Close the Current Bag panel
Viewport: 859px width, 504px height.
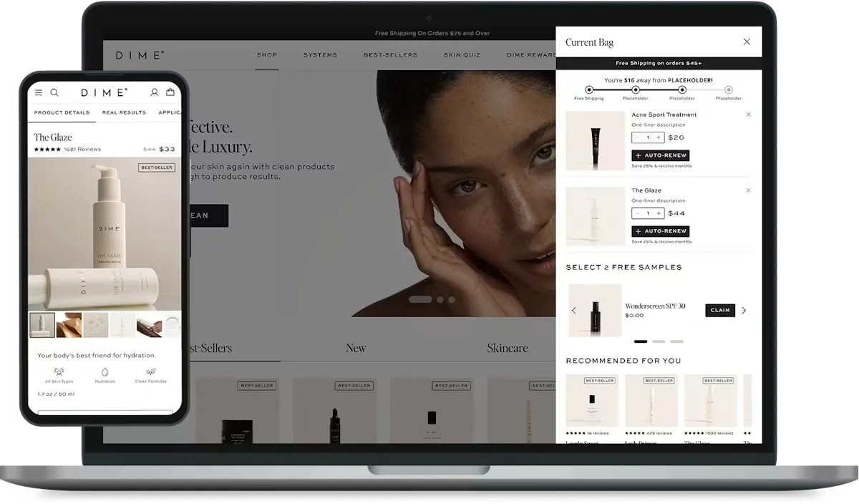[747, 42]
